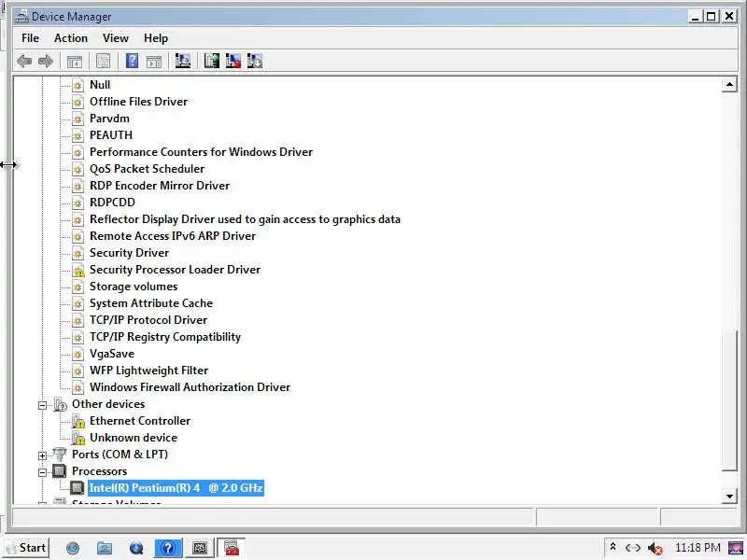This screenshot has width=747, height=560.
Task: Select Remote Access IPv6 ARP Driver
Action: pyautogui.click(x=173, y=236)
